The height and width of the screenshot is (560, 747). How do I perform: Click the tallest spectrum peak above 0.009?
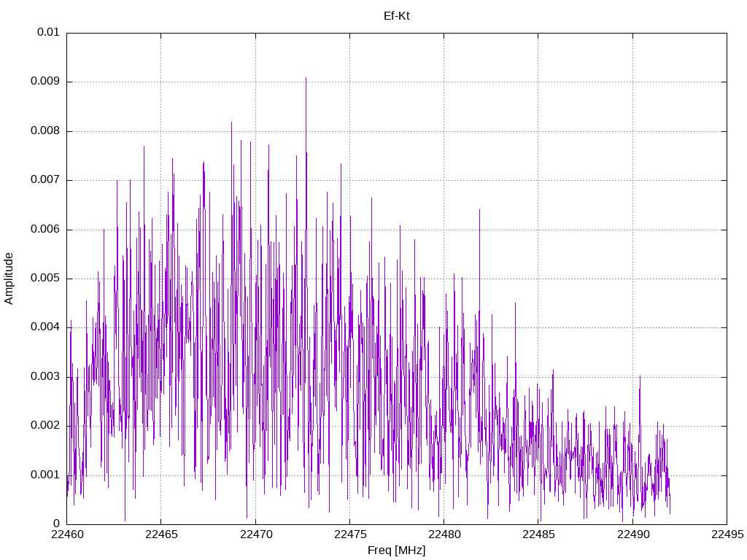point(306,79)
